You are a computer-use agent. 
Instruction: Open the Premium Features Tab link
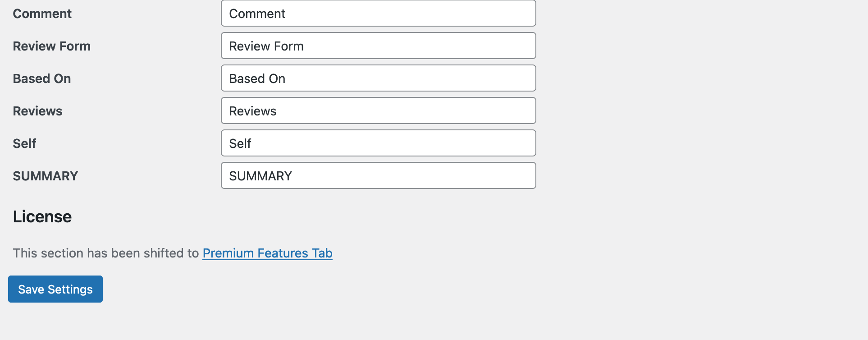267,253
